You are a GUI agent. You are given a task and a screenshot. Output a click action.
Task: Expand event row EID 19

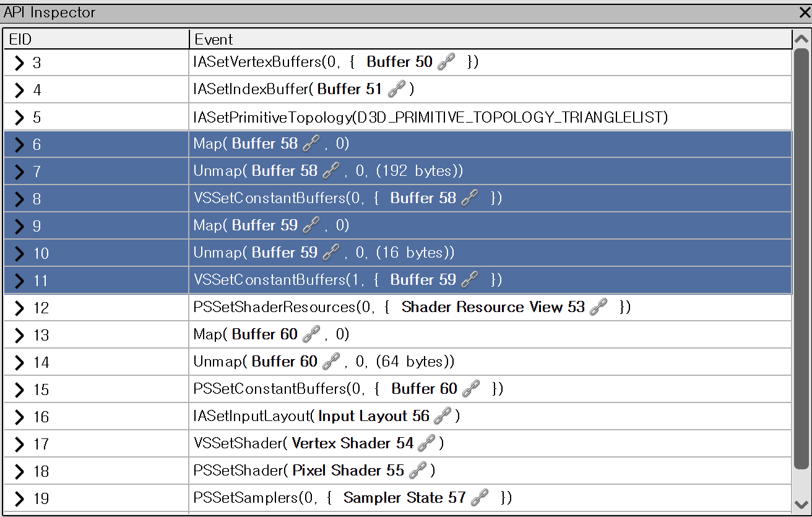(x=19, y=498)
